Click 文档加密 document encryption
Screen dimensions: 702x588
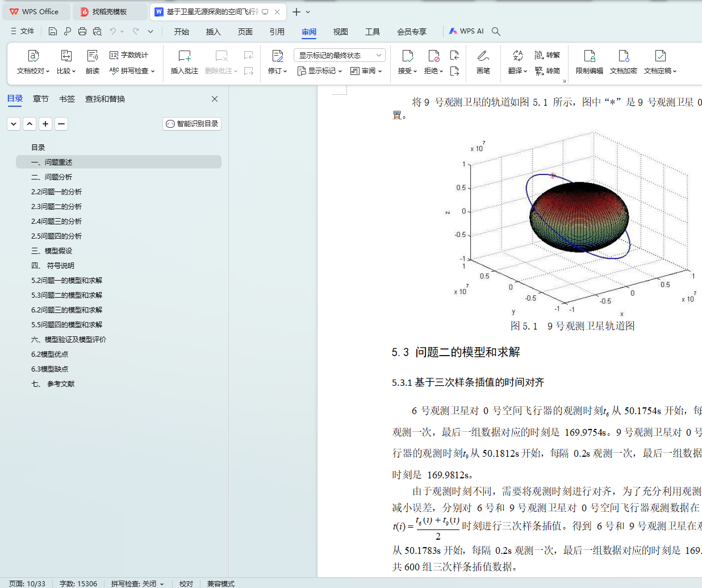624,62
